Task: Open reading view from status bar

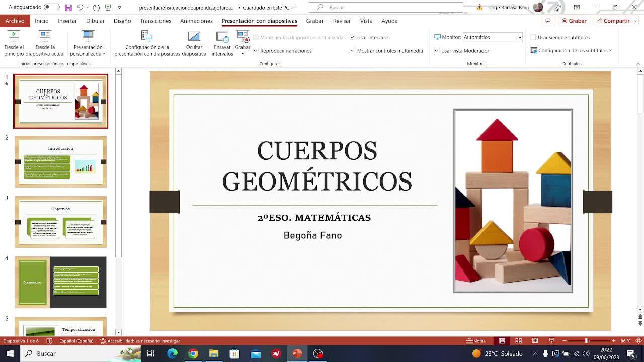Action: [535, 341]
